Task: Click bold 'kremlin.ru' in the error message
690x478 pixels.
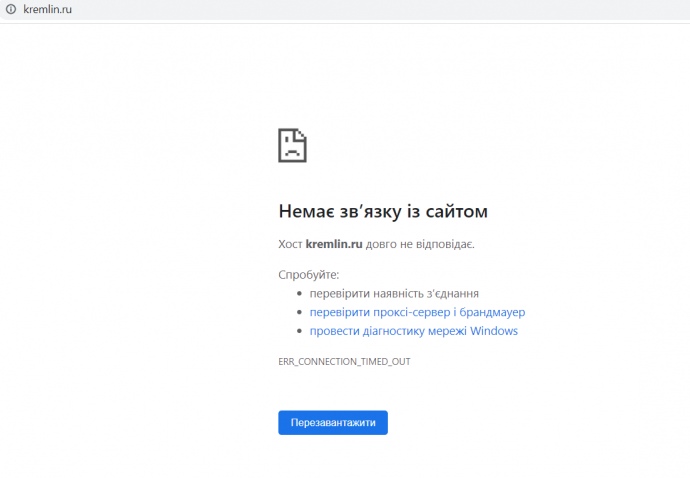Action: coord(333,244)
